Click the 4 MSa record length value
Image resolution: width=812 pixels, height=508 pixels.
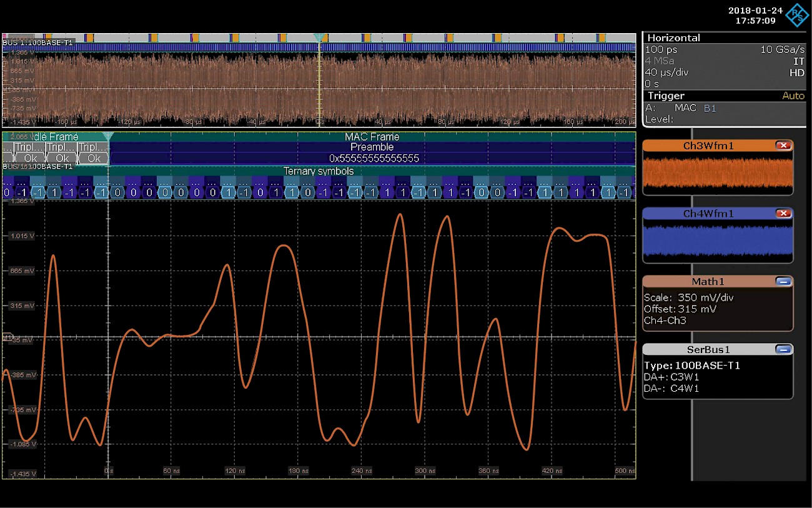(x=658, y=61)
